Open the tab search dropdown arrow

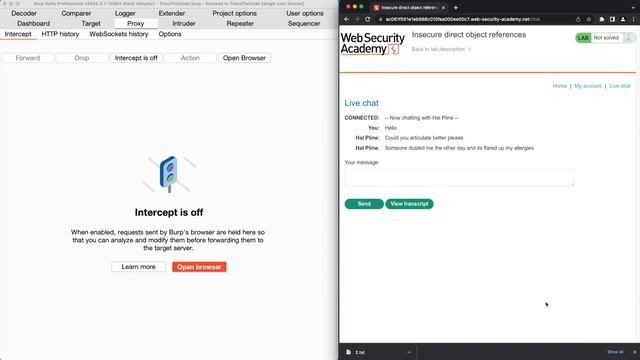pos(633,8)
